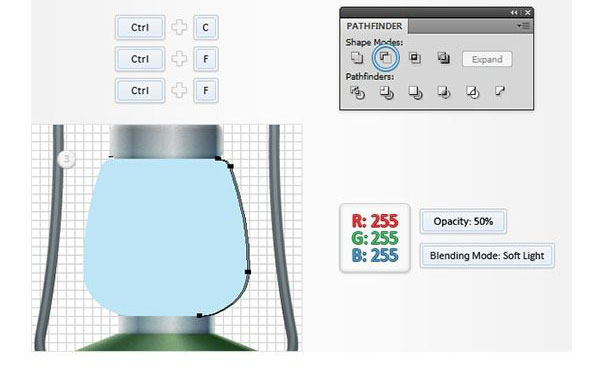
Task: Click the light blue lantern glass shape
Action: point(165,237)
